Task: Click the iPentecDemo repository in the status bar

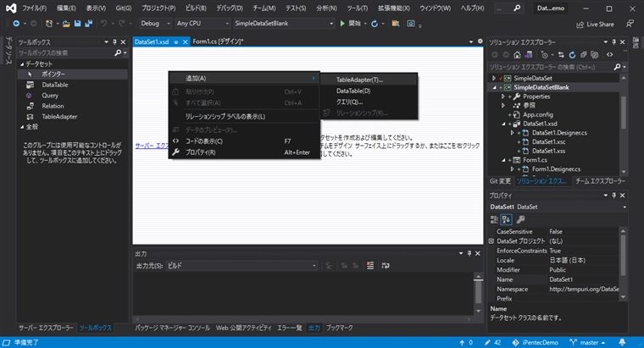Action: [x=536, y=342]
